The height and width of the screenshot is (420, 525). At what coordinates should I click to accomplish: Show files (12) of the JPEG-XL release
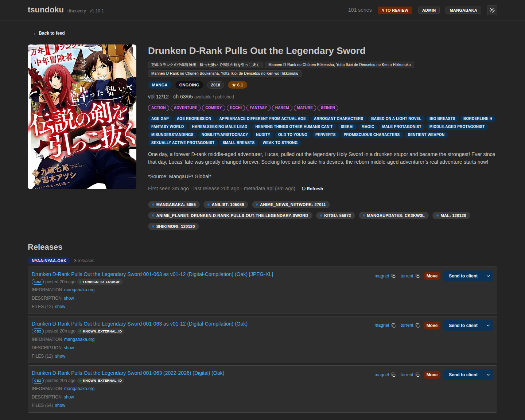pos(60,307)
